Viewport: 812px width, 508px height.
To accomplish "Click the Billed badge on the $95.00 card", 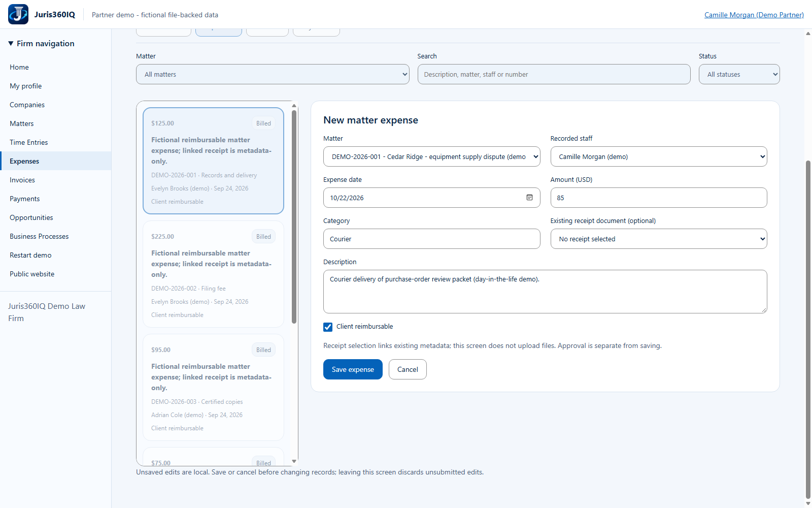I will click(x=263, y=350).
